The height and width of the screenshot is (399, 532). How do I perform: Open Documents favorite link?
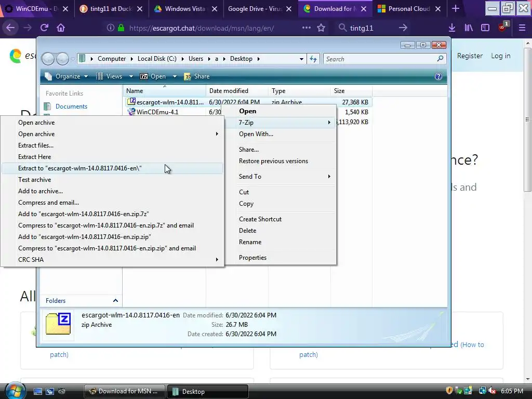[71, 107]
